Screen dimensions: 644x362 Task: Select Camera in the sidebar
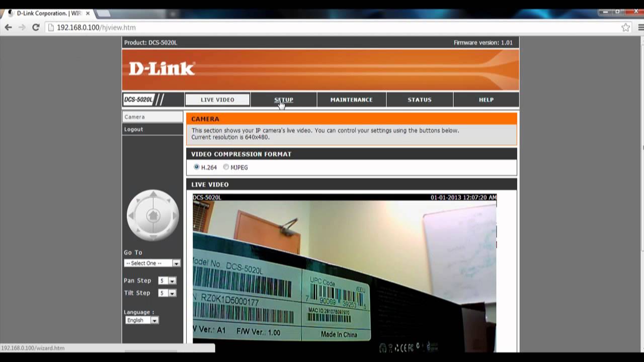[x=152, y=117]
